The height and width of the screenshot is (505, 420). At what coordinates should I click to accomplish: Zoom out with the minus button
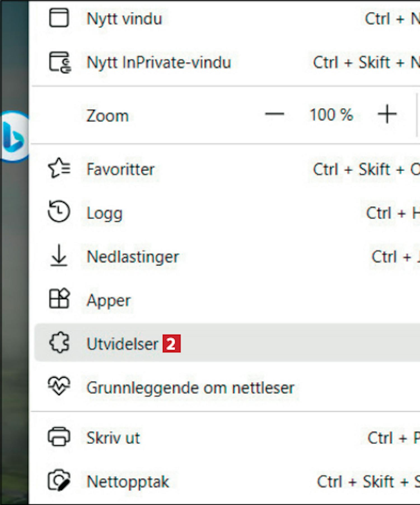coord(274,114)
